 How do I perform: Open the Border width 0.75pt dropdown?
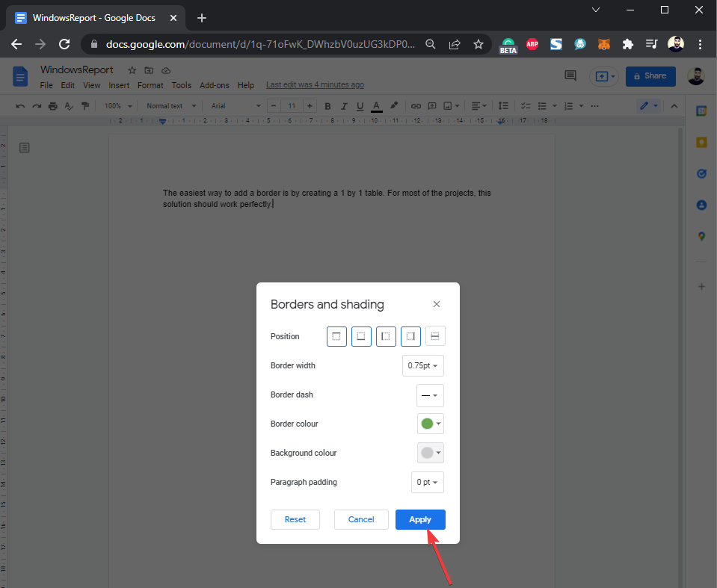(423, 365)
